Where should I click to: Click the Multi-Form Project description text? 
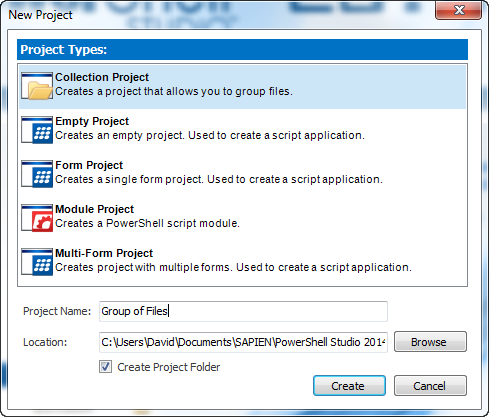233,267
